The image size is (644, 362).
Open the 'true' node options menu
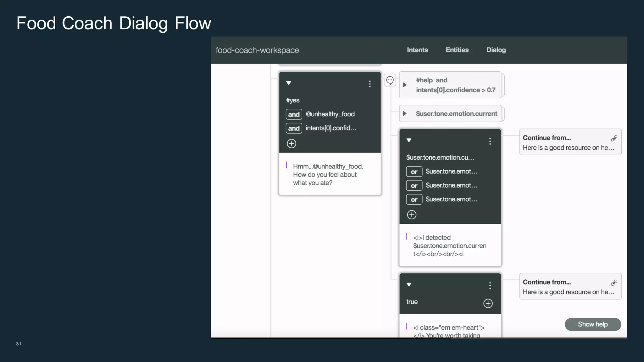point(490,285)
